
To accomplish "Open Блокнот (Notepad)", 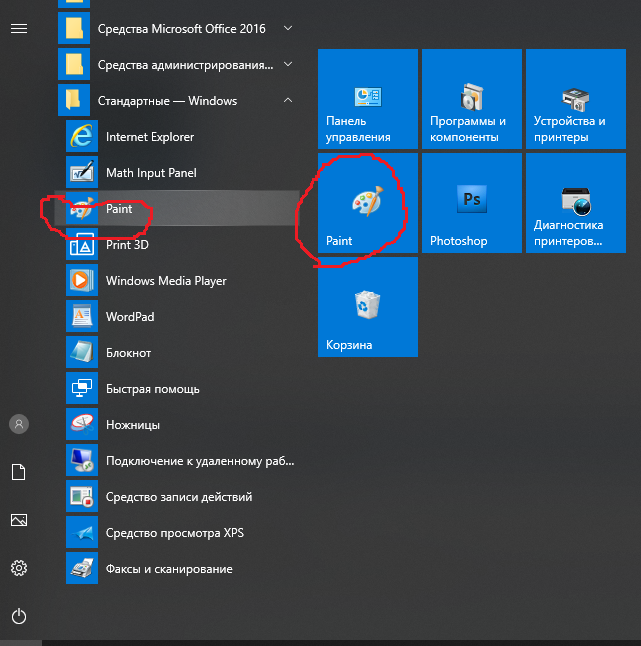I will pyautogui.click(x=128, y=353).
